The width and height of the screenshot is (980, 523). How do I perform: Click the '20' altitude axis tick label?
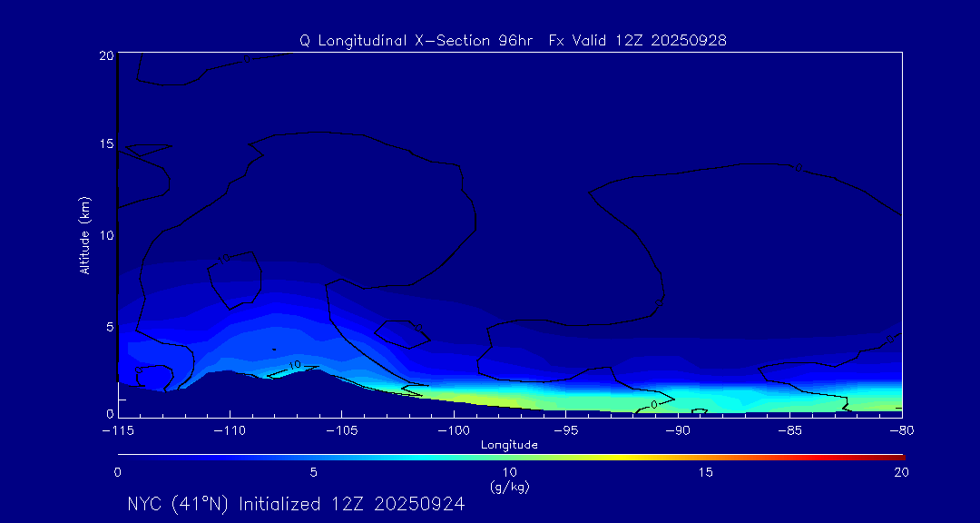[x=105, y=55]
